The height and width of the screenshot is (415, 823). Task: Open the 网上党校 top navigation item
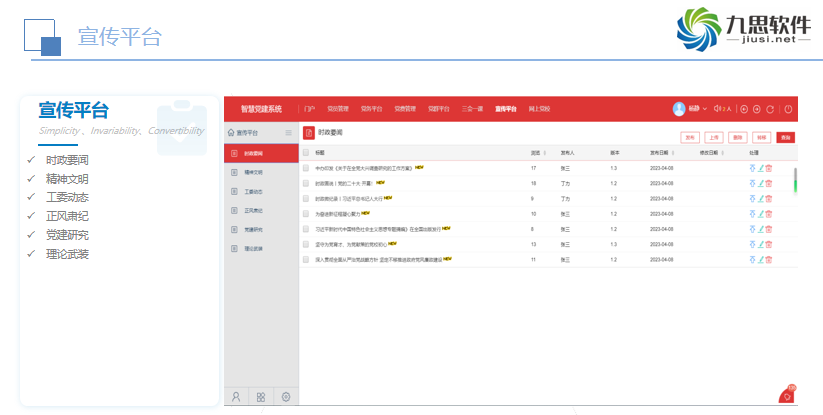539,109
